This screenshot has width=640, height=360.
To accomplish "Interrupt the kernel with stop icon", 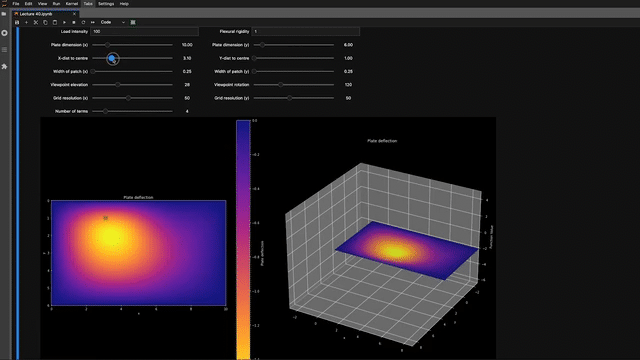I will [x=74, y=22].
